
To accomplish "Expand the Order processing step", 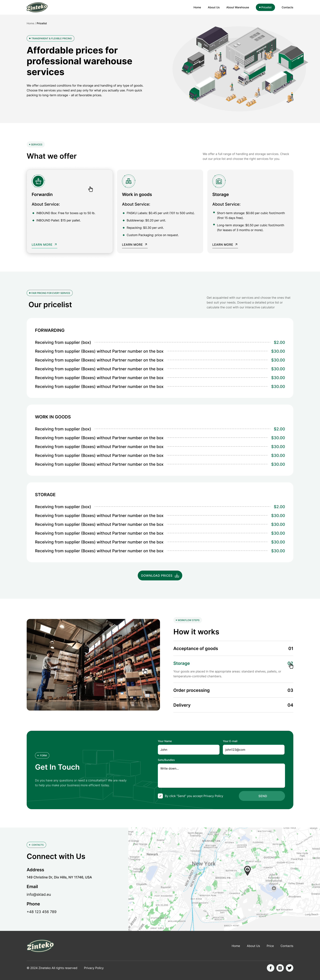I will (x=233, y=690).
